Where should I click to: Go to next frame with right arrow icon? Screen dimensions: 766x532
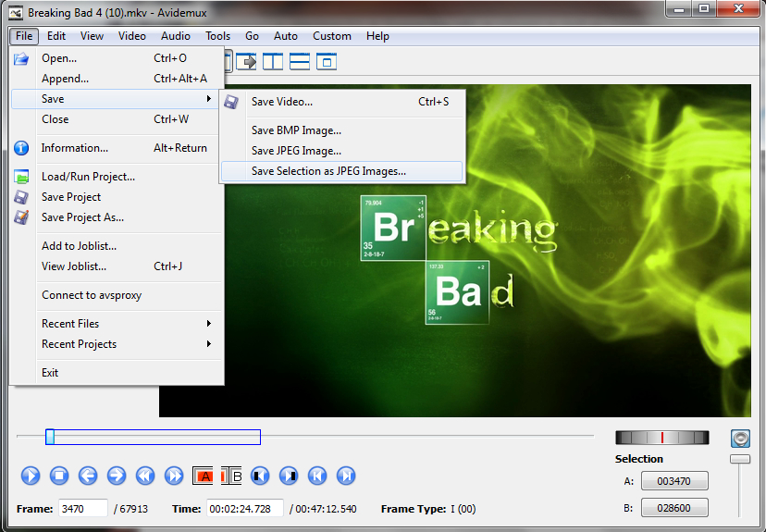(x=117, y=476)
